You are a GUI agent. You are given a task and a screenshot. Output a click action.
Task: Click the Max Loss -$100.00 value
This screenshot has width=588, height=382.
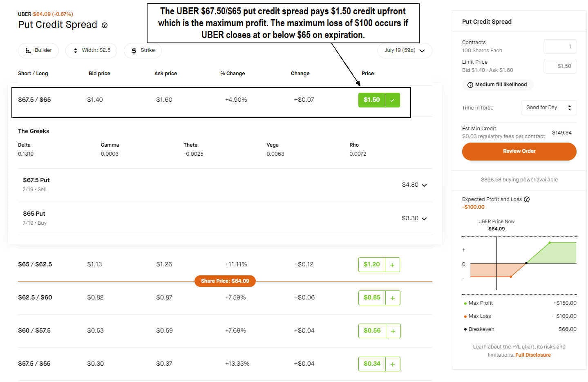(565, 316)
